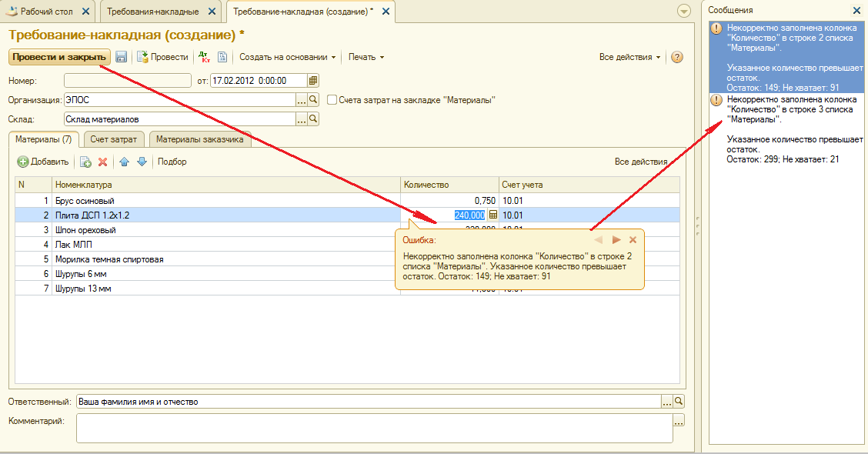Click the red X delete row icon
868x454 pixels.
click(x=102, y=162)
